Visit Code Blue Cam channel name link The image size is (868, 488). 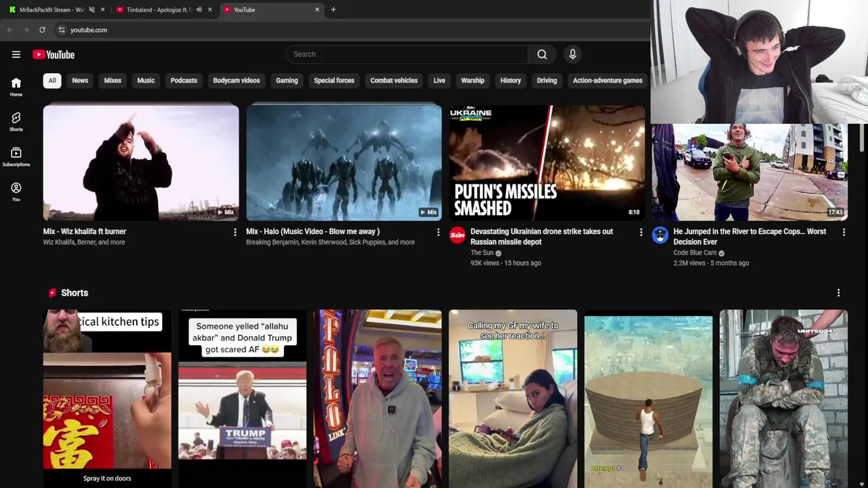(x=695, y=253)
